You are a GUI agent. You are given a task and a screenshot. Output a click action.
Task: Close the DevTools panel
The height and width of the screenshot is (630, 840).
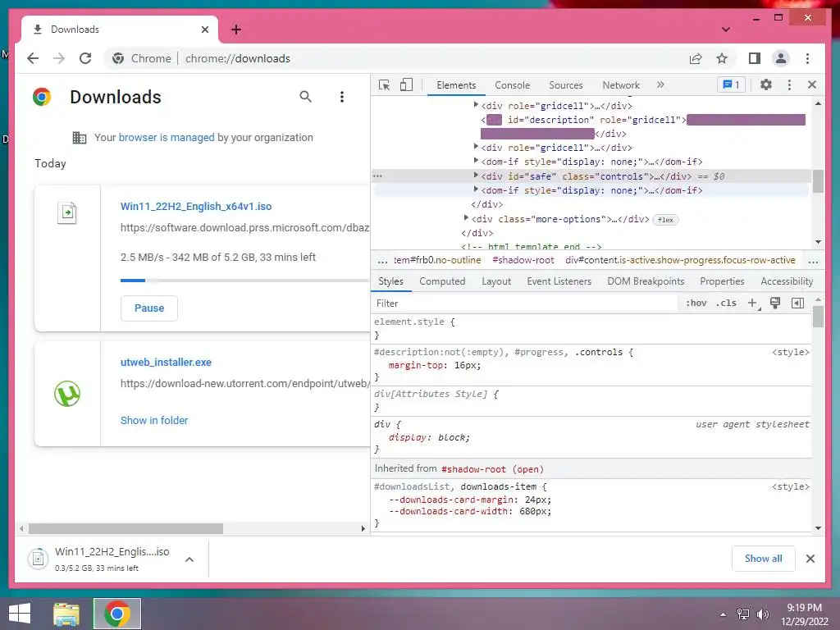click(x=812, y=84)
